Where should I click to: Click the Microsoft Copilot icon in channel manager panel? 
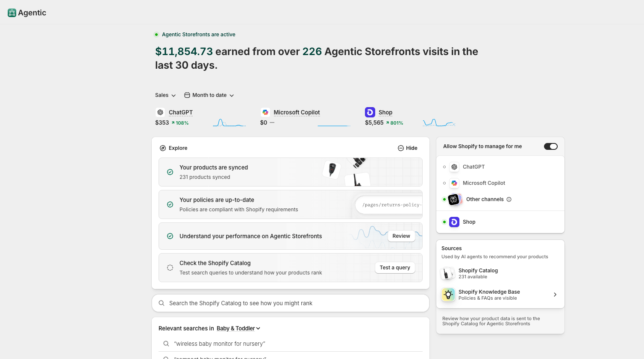[454, 183]
